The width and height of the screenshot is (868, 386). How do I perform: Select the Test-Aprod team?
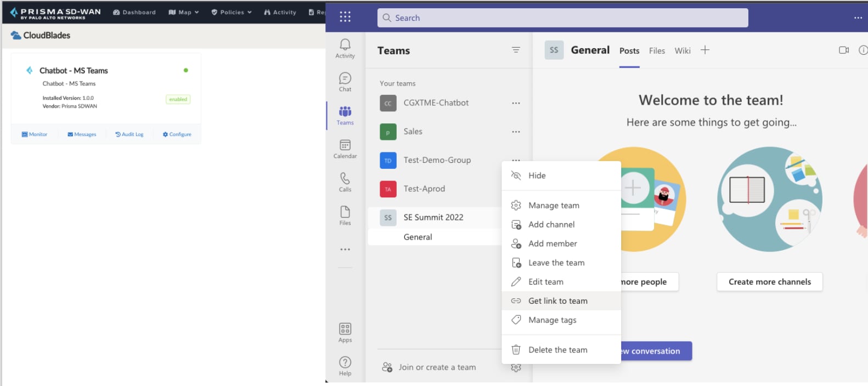pos(424,189)
